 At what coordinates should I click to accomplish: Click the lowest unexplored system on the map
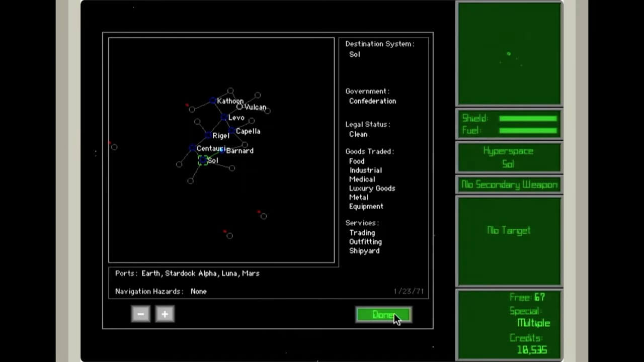pos(229,235)
